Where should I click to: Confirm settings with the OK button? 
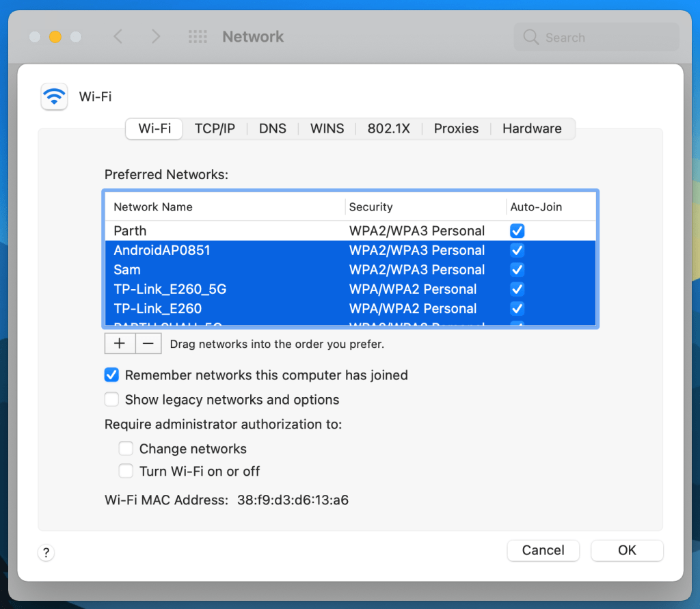coord(627,550)
